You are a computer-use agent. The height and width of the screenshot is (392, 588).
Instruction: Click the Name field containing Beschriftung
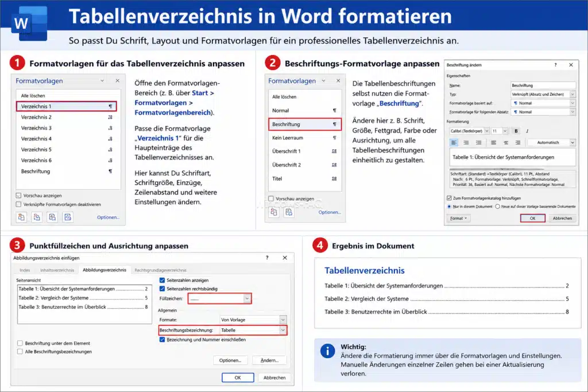543,86
